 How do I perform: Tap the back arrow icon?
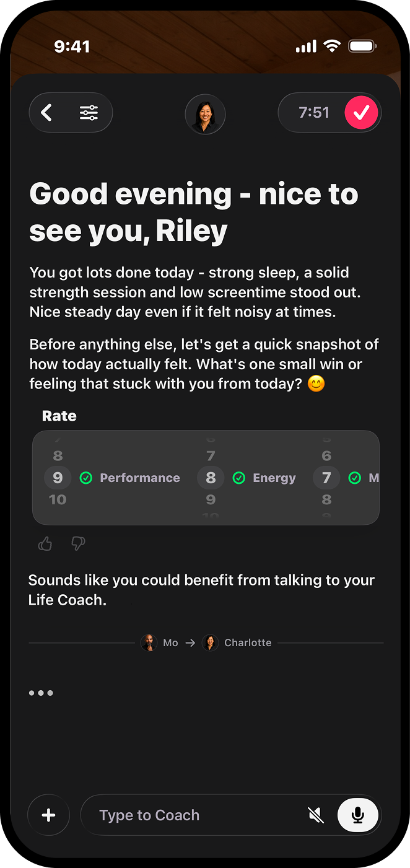tap(48, 113)
